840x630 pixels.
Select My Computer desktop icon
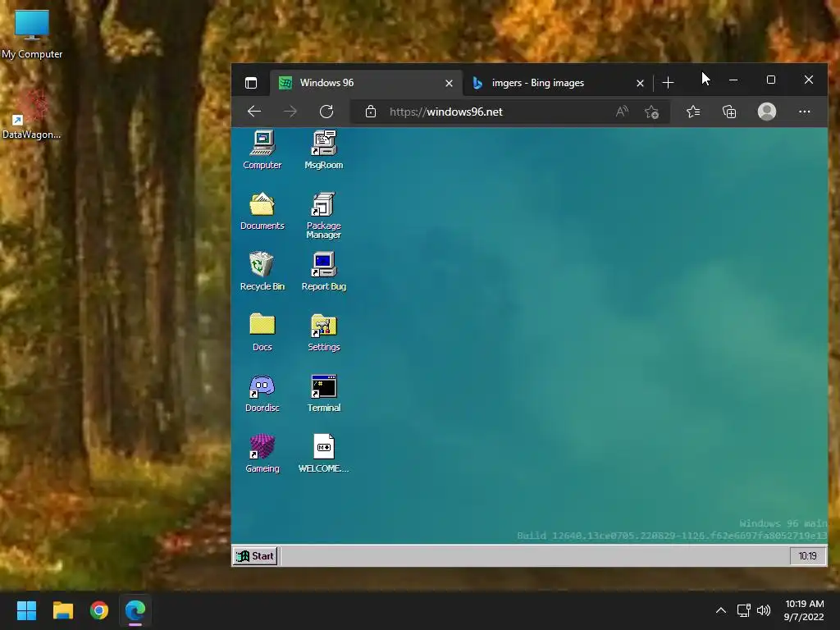pos(32,34)
